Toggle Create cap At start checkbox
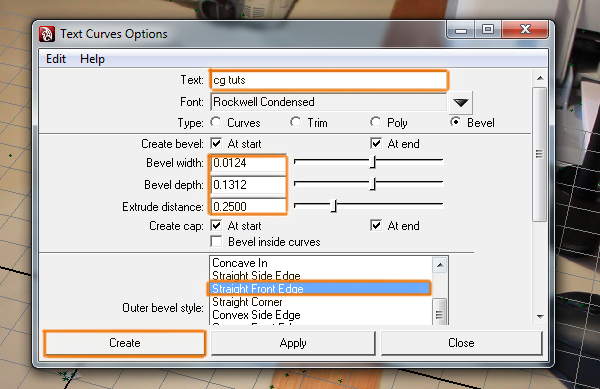This screenshot has width=600, height=389. pyautogui.click(x=216, y=226)
